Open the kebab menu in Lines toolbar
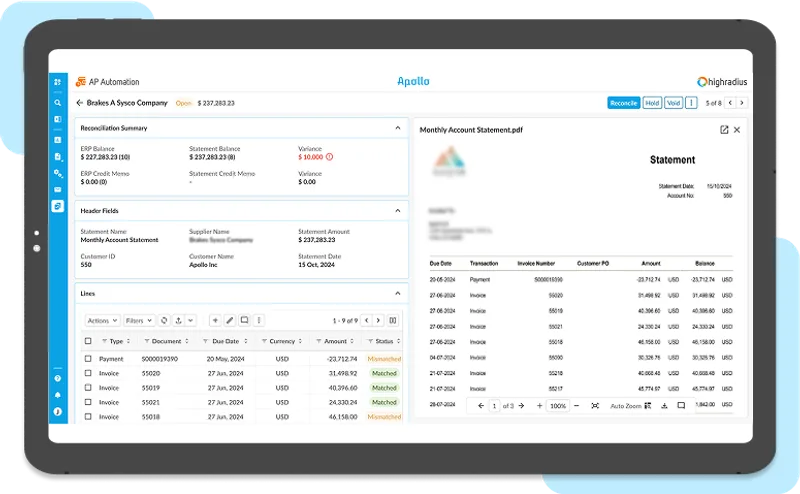Image resolution: width=800 pixels, height=494 pixels. 259,320
